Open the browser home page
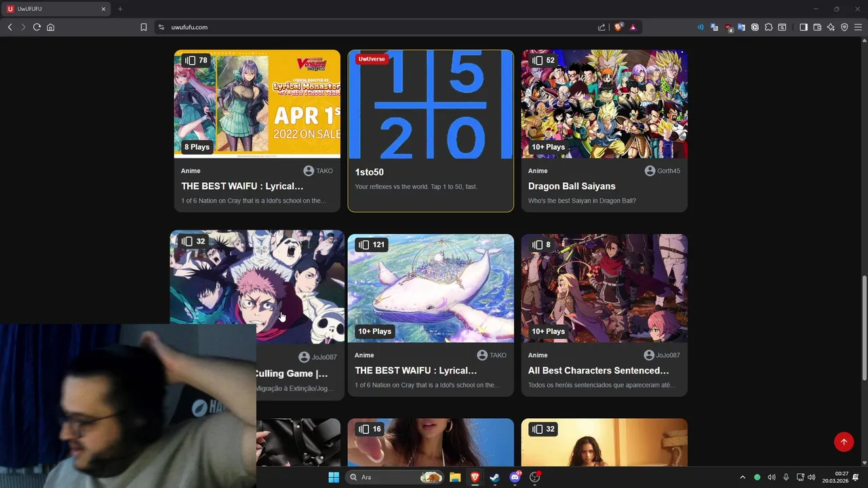Screen dimensions: 868x488 (50, 27)
